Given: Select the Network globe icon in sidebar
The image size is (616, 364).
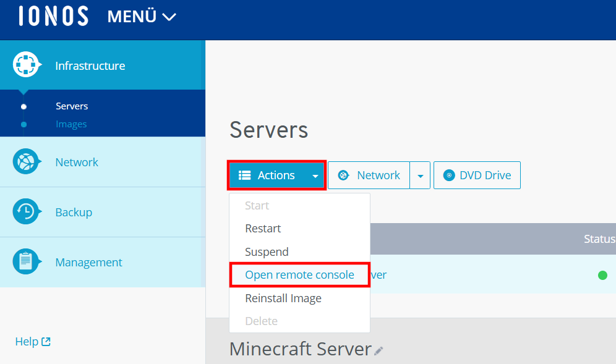Looking at the screenshot, I should (26, 162).
